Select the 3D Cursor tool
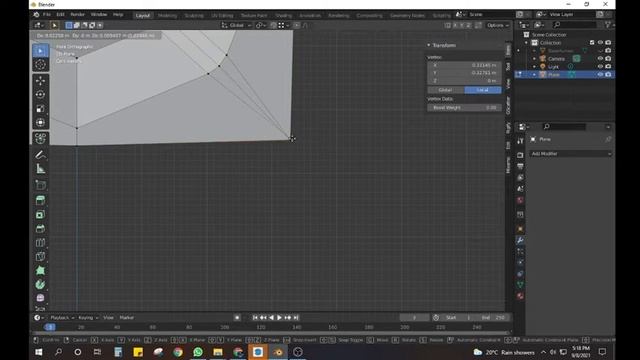 pyautogui.click(x=40, y=64)
